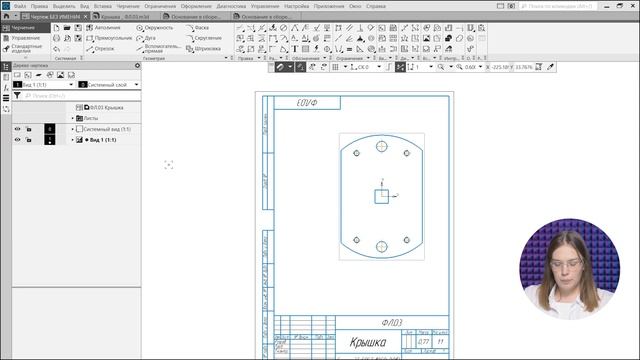Click the parallel lines constraint icon

point(349,28)
